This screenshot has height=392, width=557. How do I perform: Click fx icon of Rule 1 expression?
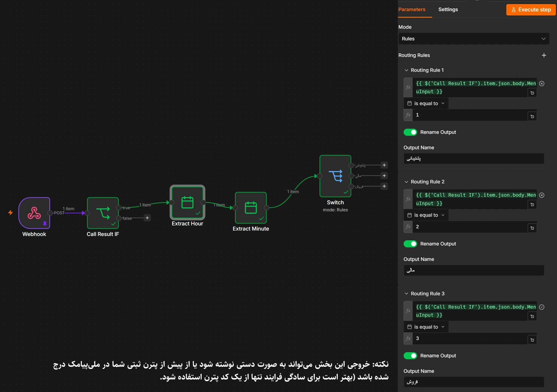pyautogui.click(x=408, y=87)
